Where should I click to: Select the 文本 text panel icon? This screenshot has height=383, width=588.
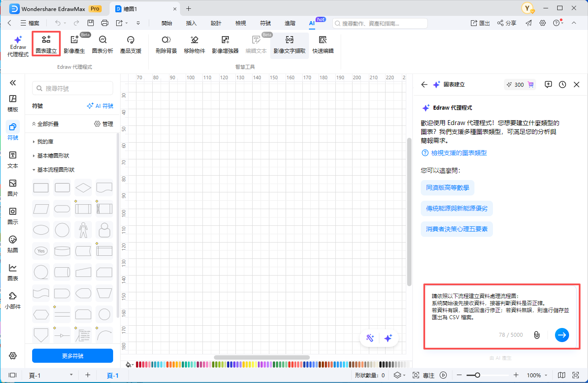point(13,159)
